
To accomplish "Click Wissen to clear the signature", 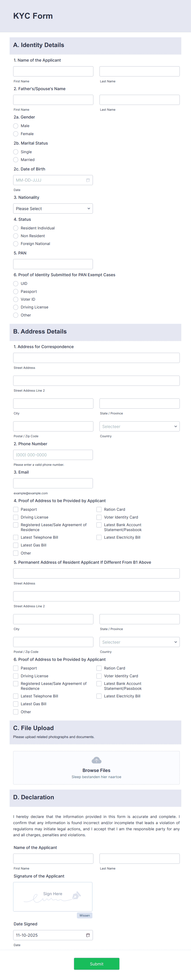I will pos(84,915).
